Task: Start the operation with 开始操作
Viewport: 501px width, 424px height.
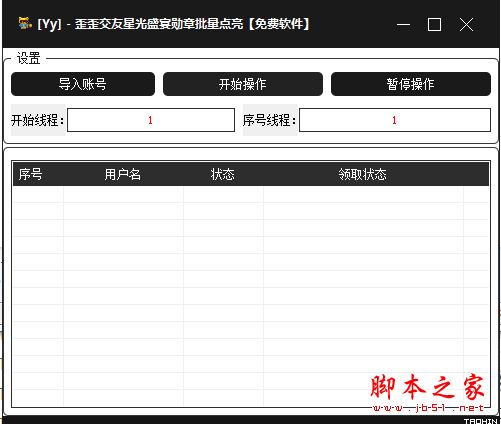Action: [x=243, y=84]
